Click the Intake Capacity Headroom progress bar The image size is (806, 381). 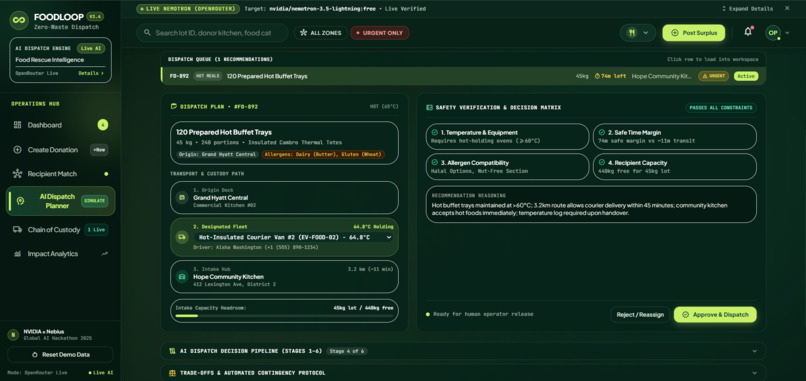coord(284,316)
